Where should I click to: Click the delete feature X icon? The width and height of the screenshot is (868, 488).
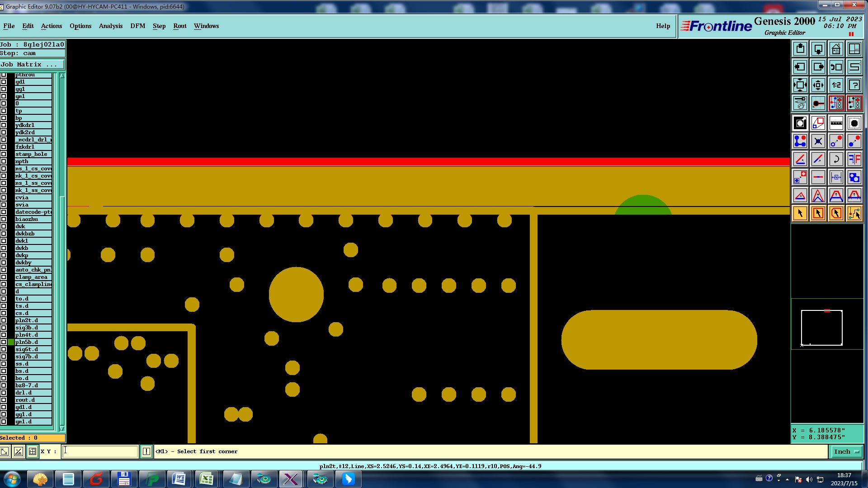[x=818, y=141]
